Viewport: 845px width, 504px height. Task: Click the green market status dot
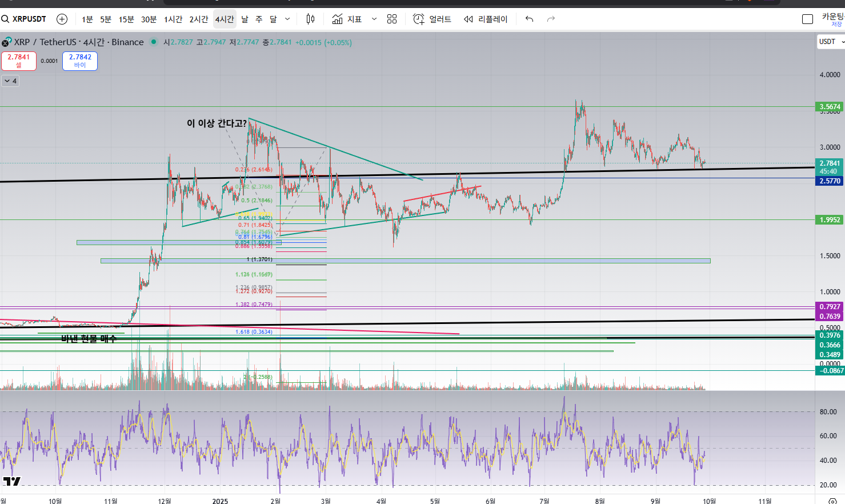click(x=154, y=42)
